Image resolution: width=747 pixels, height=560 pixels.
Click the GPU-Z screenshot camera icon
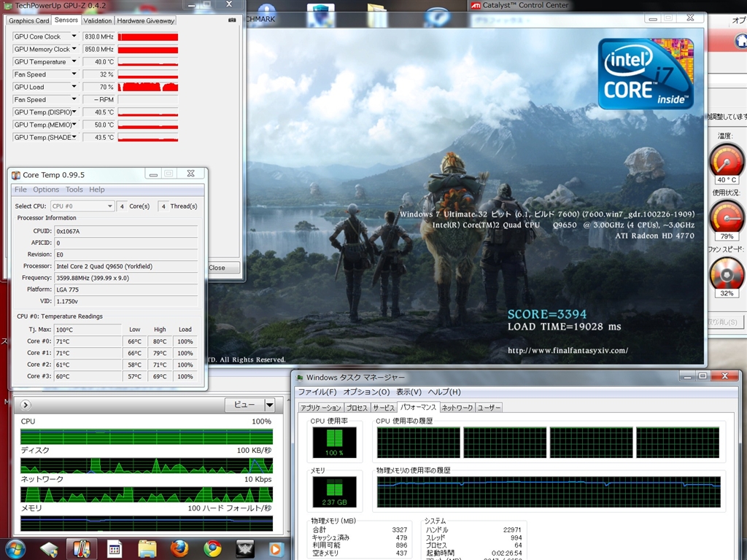232,20
